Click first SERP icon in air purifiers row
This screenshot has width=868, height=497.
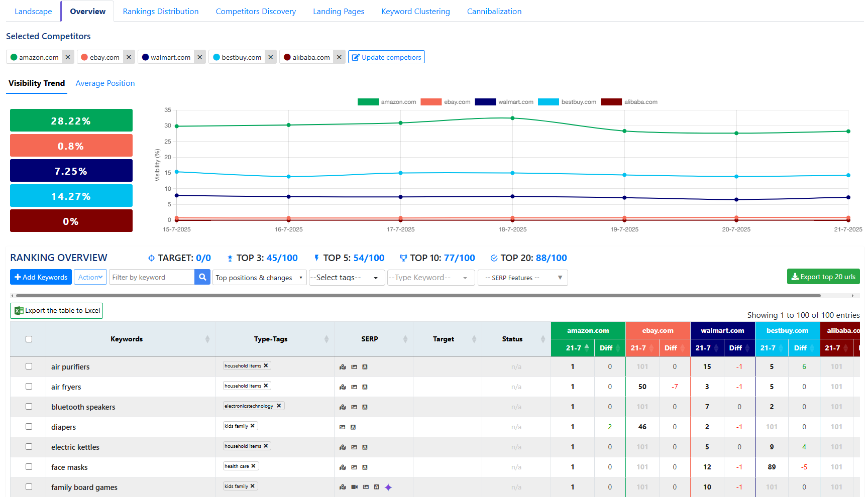343,367
